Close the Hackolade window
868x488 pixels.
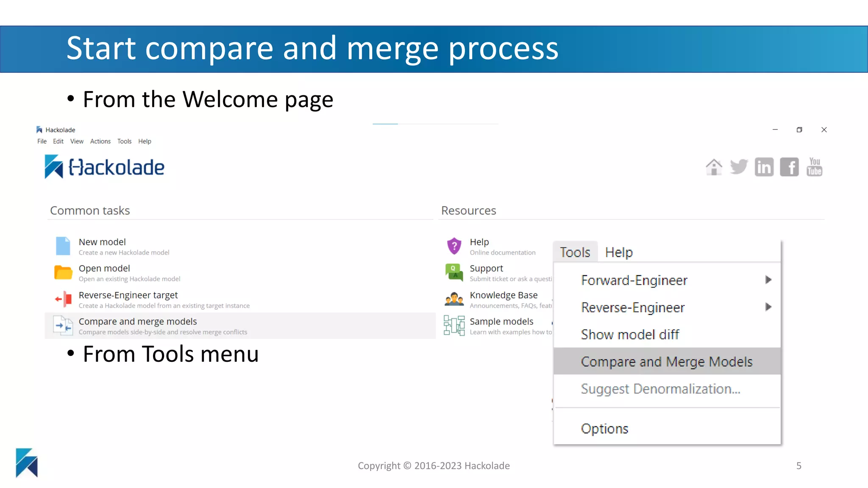[824, 130]
